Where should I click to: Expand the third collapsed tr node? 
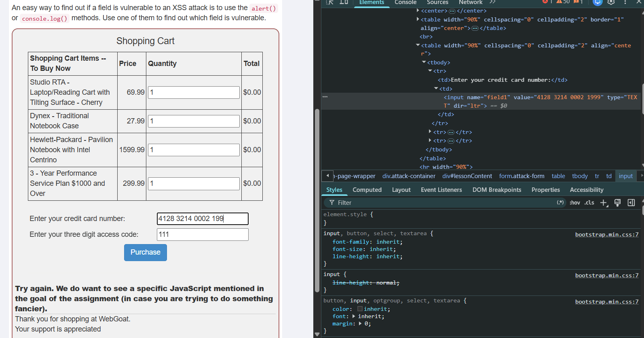click(430, 140)
